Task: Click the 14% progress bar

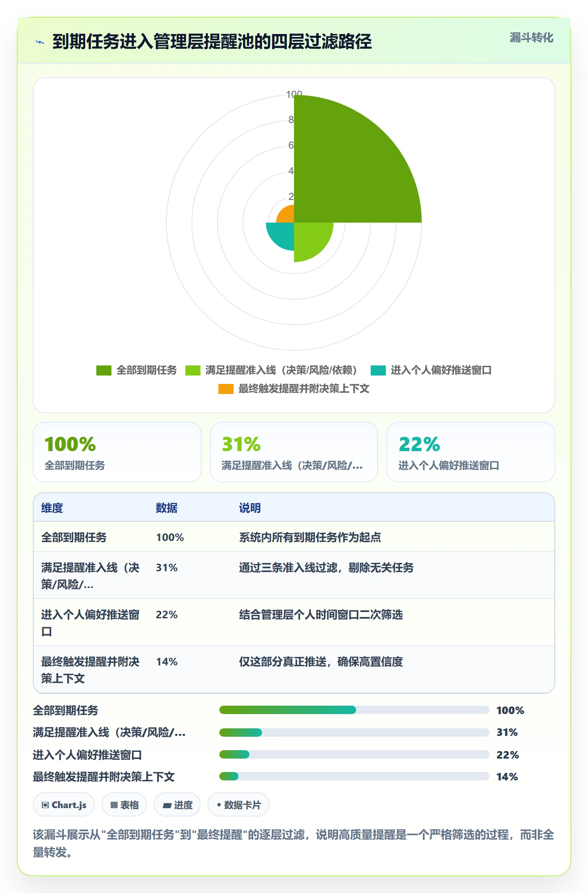Action: click(354, 776)
